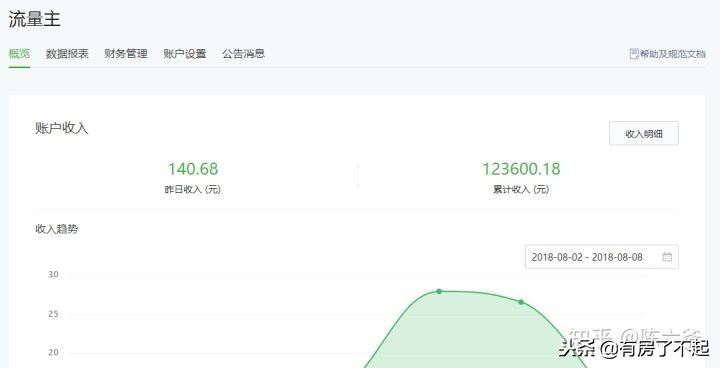Open the 2018-08-02 - 2018-08-08 date range field
Image resolution: width=720 pixels, height=368 pixels.
pyautogui.click(x=602, y=257)
